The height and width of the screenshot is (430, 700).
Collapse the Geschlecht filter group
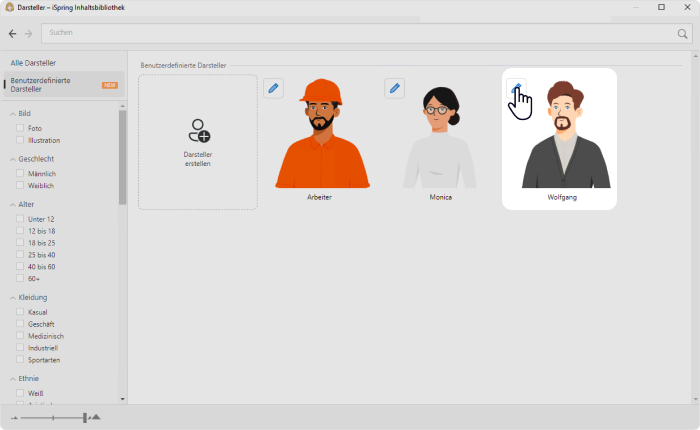point(12,159)
